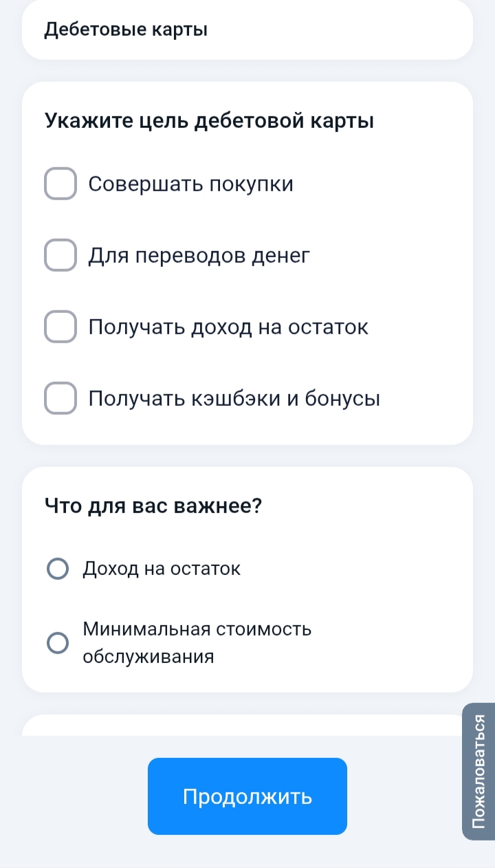Tap the "Доход на остаток" radio label text
495x868 pixels.
coord(162,569)
